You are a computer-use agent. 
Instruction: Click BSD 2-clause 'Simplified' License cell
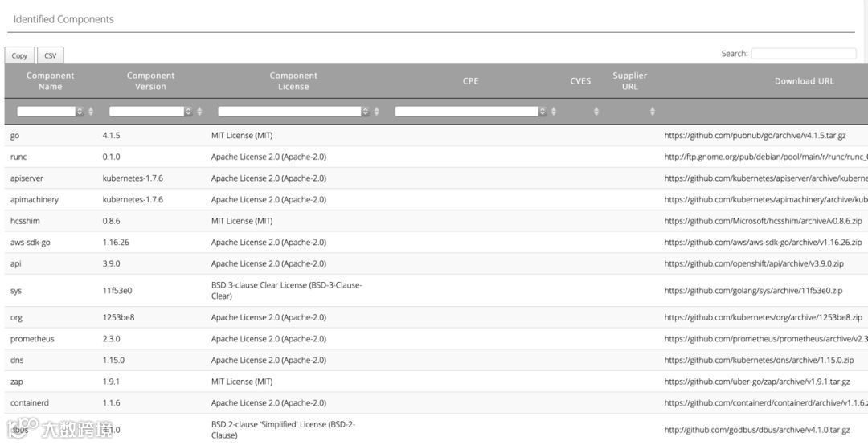tap(283, 430)
